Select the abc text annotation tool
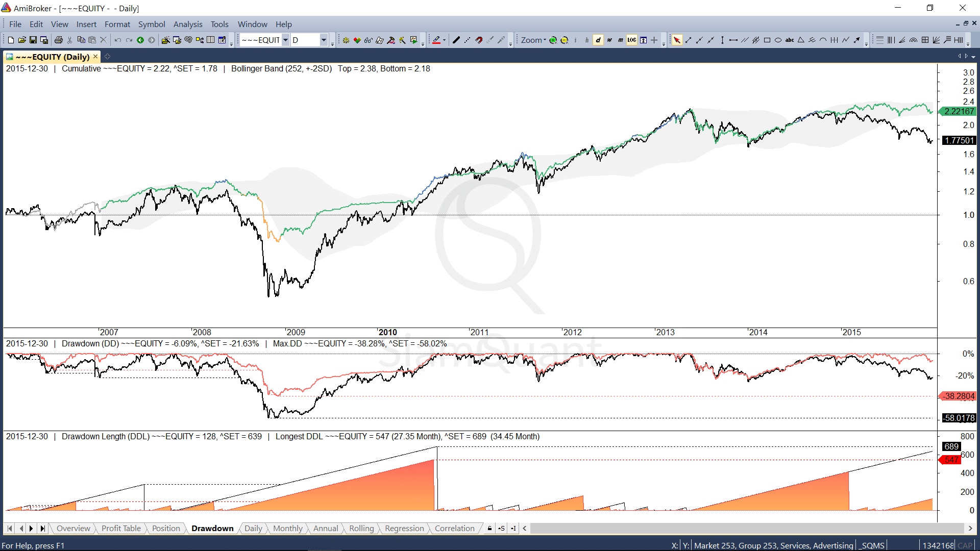 (789, 40)
